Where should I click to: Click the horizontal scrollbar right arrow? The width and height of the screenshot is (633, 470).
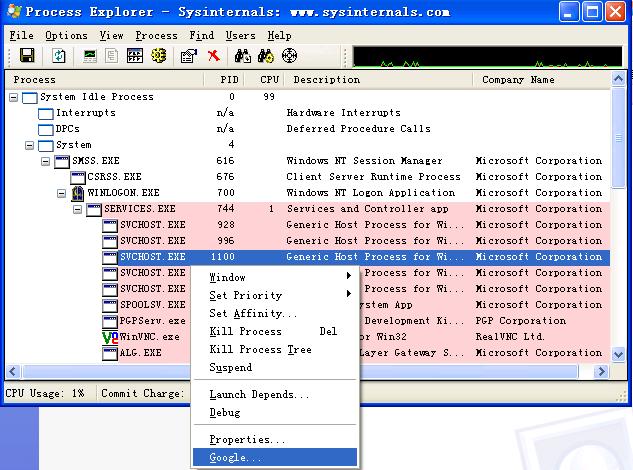coord(602,371)
